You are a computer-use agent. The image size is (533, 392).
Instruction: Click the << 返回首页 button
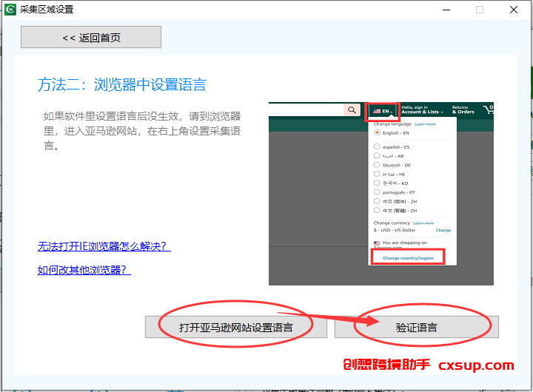click(x=91, y=37)
